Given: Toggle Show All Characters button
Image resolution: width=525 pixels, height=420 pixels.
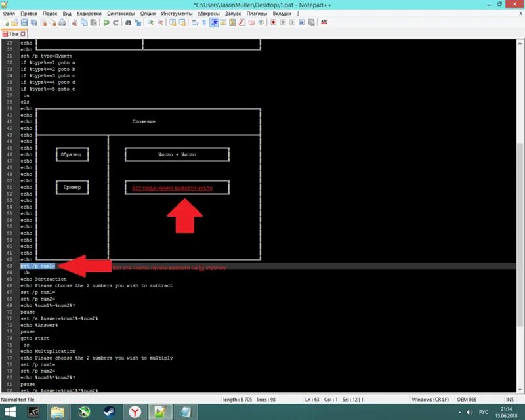Looking at the screenshot, I should coord(203,23).
